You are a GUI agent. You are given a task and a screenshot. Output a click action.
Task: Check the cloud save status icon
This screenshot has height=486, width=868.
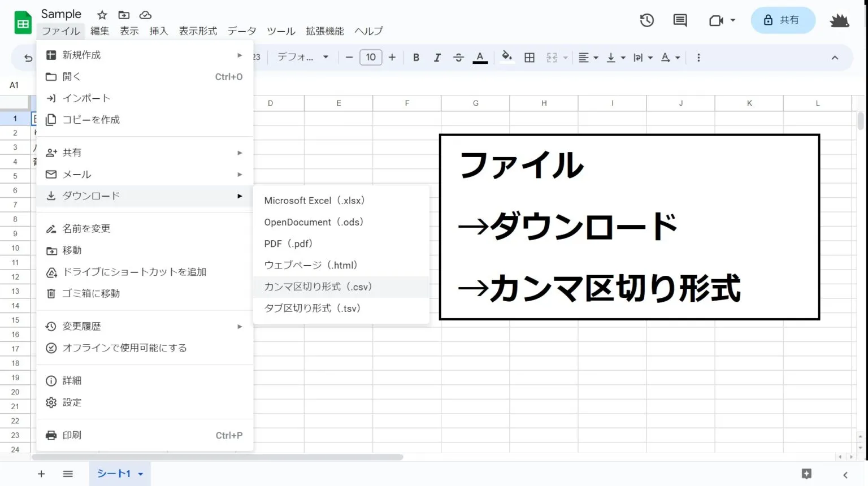tap(145, 15)
